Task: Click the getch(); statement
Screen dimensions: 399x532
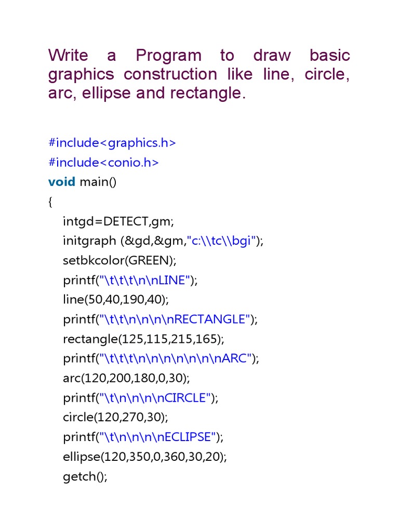Action: pos(85,476)
